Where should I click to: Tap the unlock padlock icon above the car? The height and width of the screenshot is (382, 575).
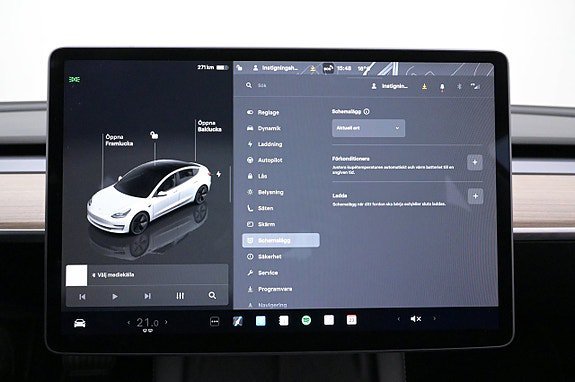pyautogui.click(x=154, y=135)
